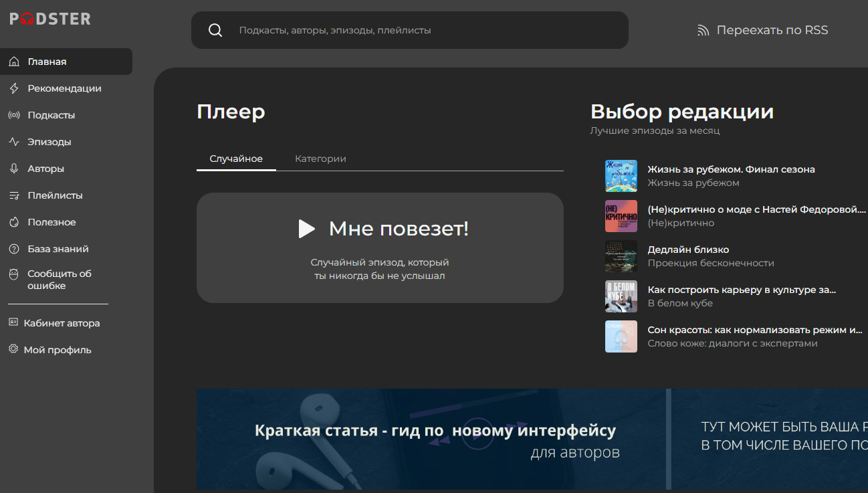Switch to the Случайное tab
This screenshot has width=868, height=493.
point(236,159)
